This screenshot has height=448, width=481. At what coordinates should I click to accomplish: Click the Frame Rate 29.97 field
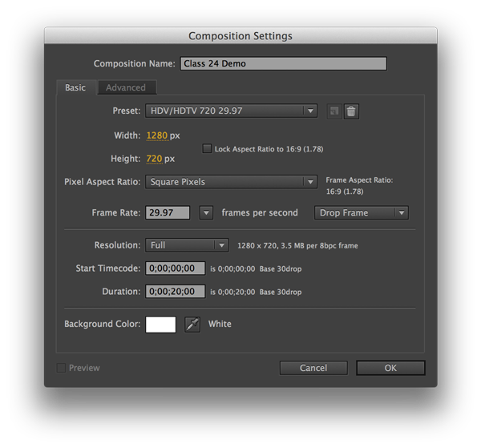tap(168, 212)
